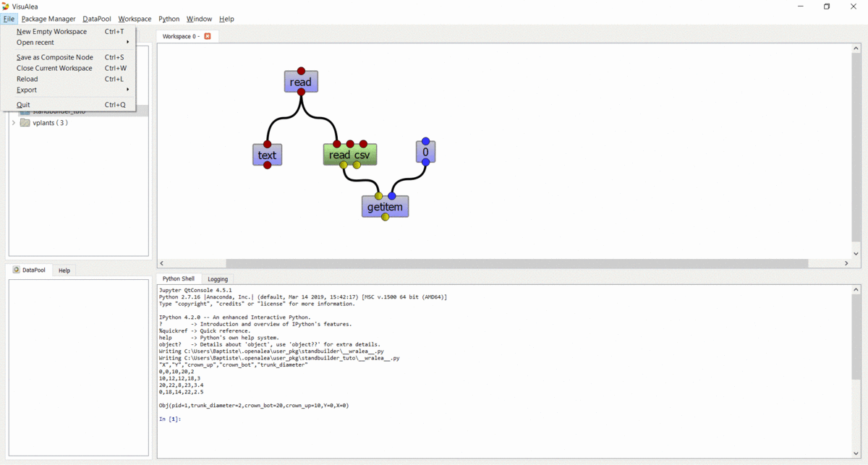The width and height of the screenshot is (868, 465).
Task: Switch to the Help panel tab
Action: pyautogui.click(x=64, y=270)
